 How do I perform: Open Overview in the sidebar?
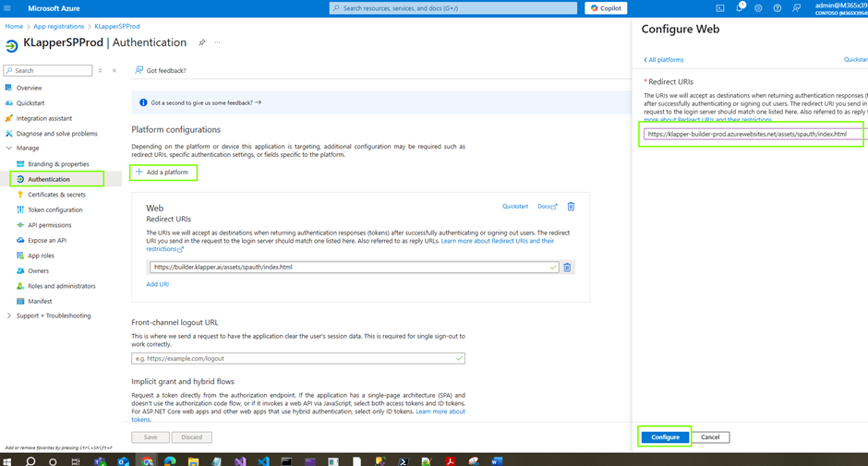[29, 88]
